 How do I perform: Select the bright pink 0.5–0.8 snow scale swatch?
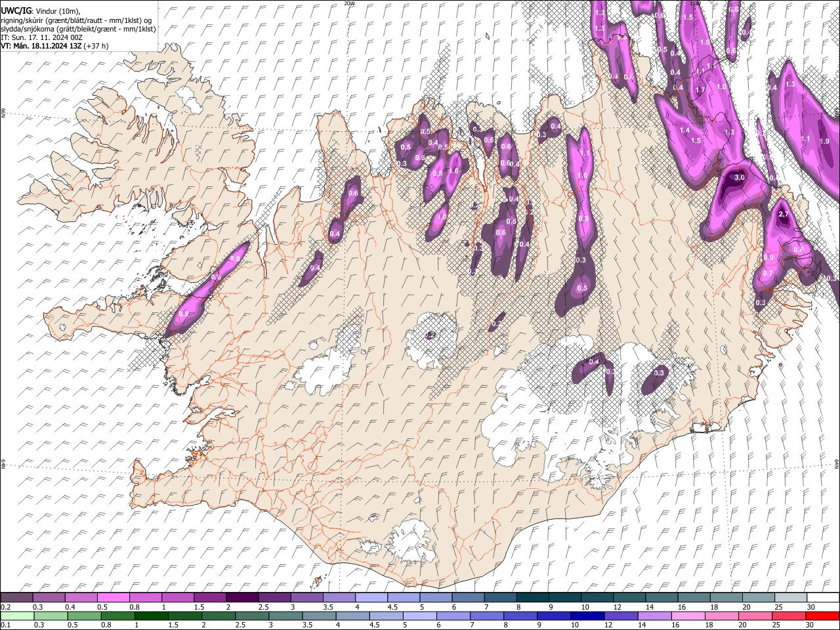tap(114, 597)
